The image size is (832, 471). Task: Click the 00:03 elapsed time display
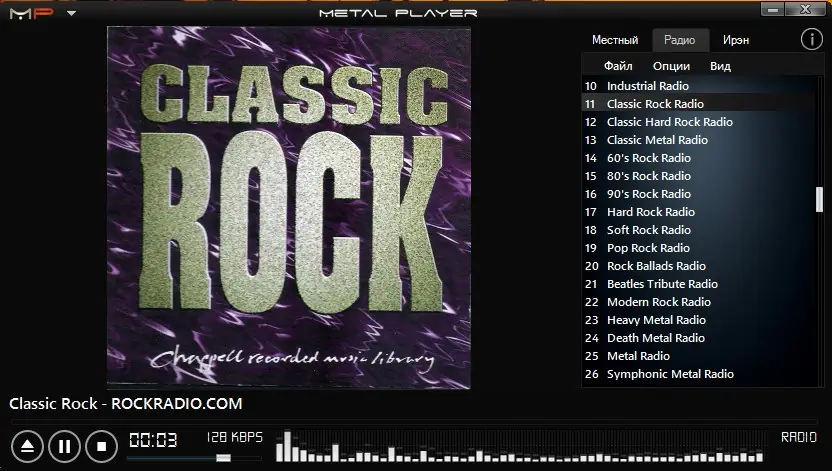click(153, 440)
